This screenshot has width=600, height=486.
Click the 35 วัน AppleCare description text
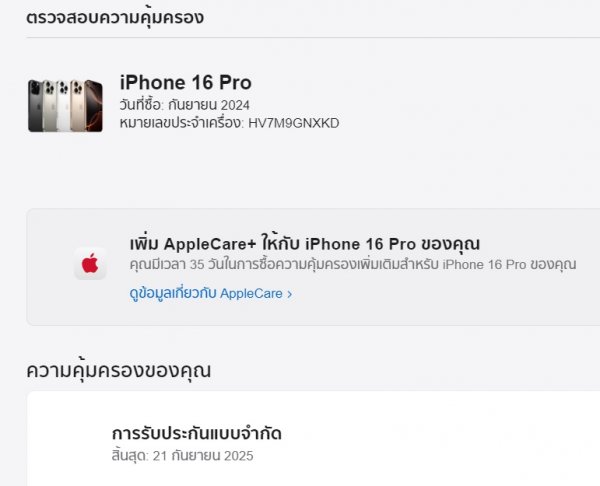tap(353, 264)
